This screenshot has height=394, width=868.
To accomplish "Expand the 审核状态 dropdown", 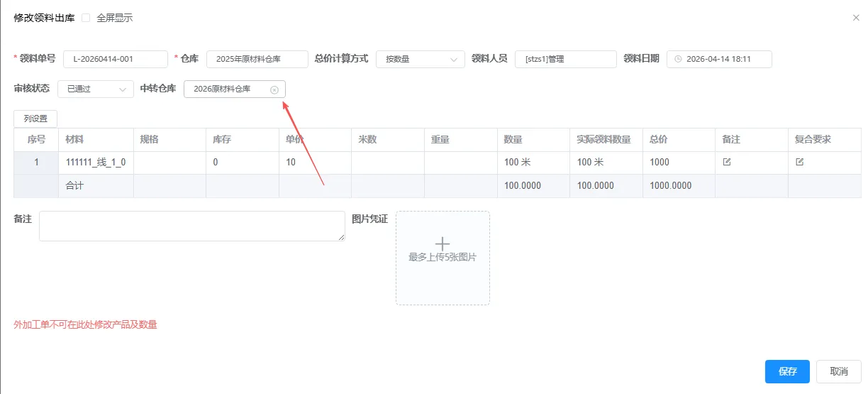I will pyautogui.click(x=95, y=89).
